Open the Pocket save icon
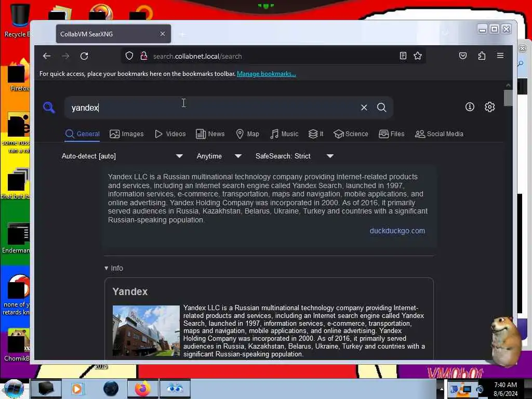The image size is (532, 399). (x=463, y=56)
